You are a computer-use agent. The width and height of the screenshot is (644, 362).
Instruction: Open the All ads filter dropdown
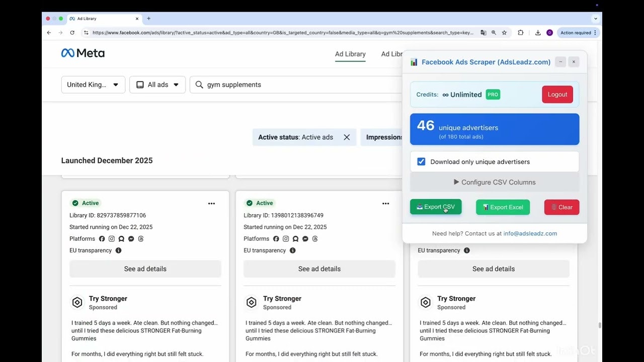[x=157, y=84]
